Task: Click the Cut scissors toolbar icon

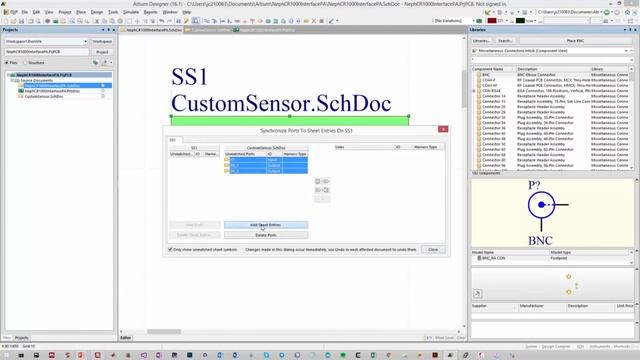Action: coord(97,21)
